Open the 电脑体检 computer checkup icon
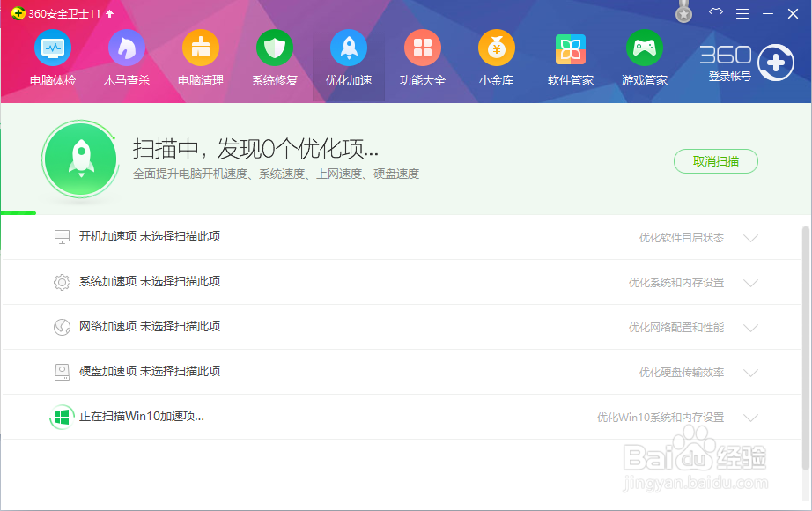The image size is (812, 511). click(53, 48)
